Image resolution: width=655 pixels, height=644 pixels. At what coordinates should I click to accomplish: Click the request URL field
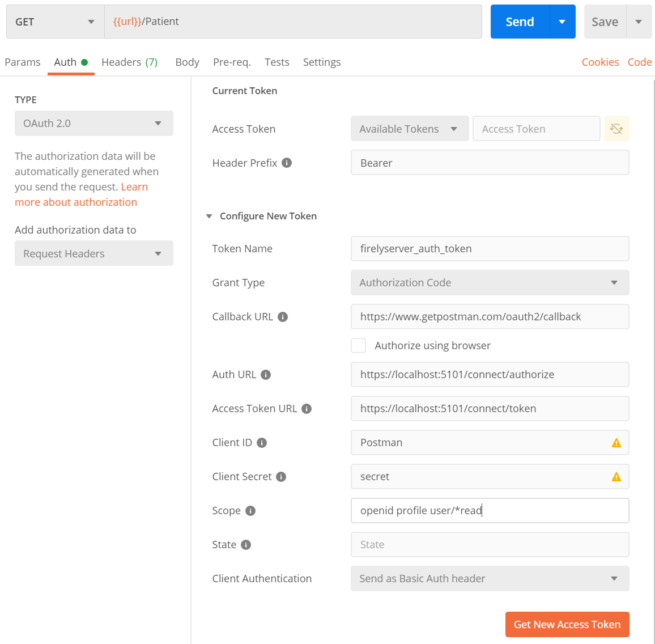[x=294, y=22]
